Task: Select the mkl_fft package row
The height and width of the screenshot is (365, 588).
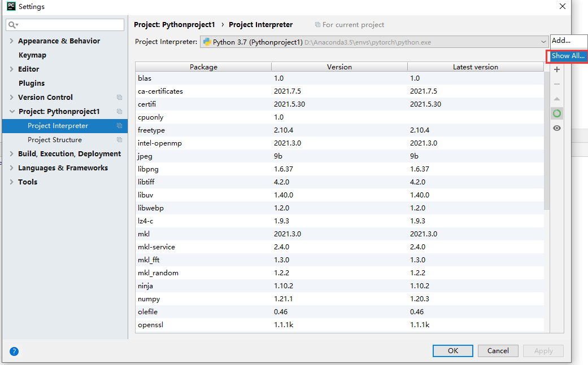Action: point(339,260)
